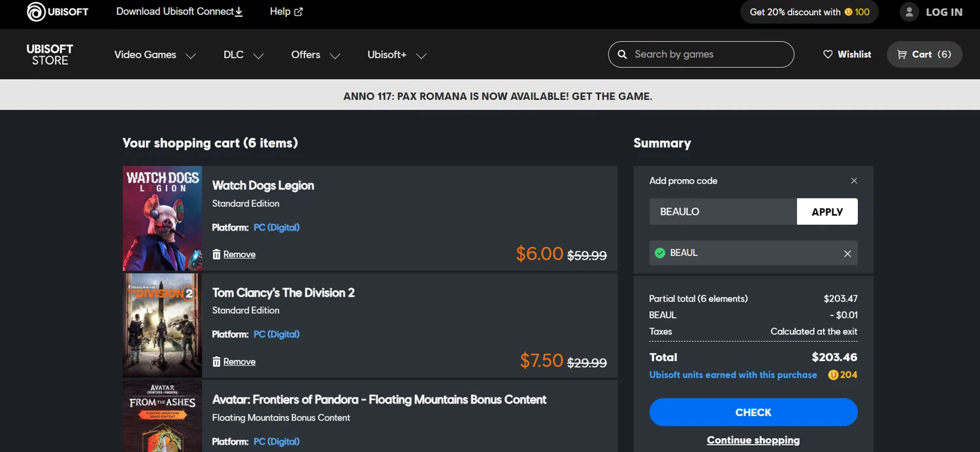Click trash icon for The Division 2
Image resolution: width=980 pixels, height=452 pixels.
coord(216,361)
